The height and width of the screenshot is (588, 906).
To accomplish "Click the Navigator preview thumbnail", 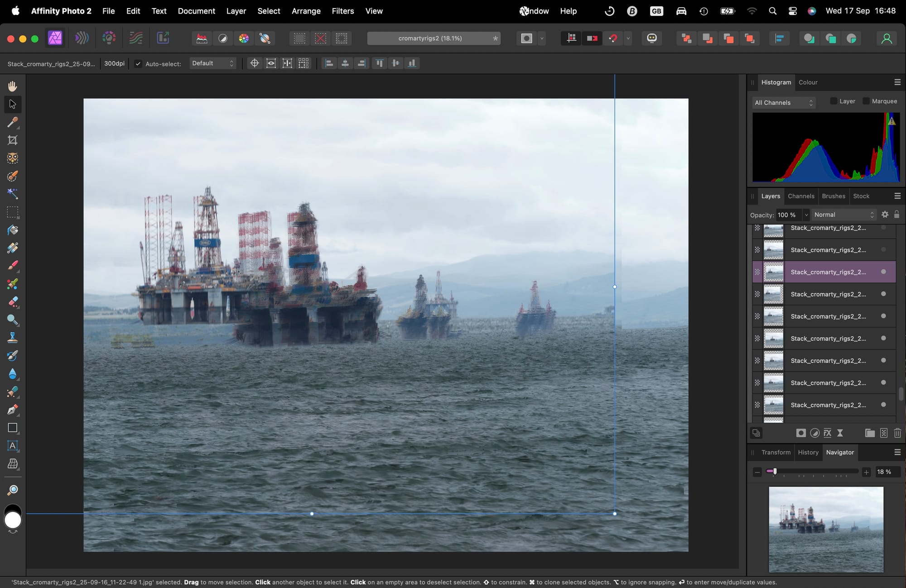I will click(x=825, y=529).
